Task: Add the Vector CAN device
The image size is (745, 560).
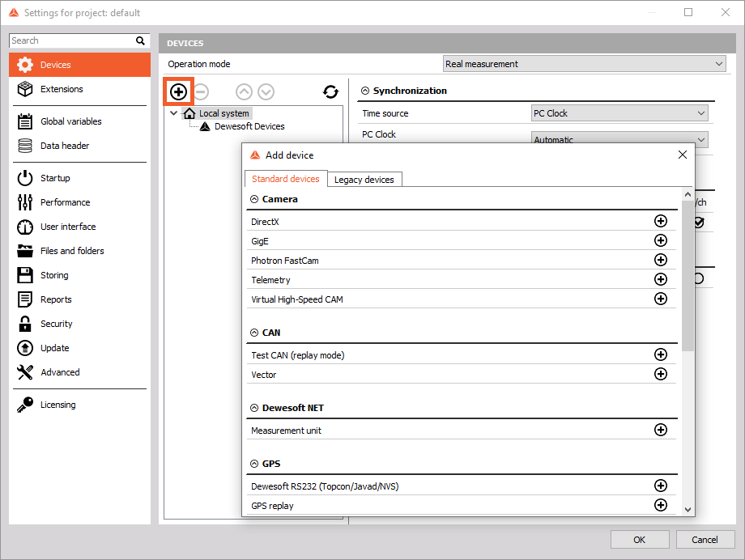Action: (x=661, y=374)
